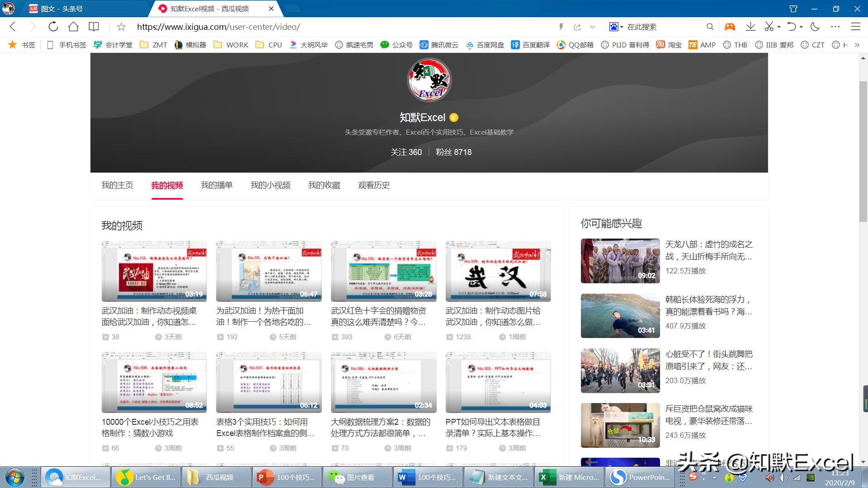Toggle the bookmark star for this page
Screen dimensions: 868x488
[121, 27]
